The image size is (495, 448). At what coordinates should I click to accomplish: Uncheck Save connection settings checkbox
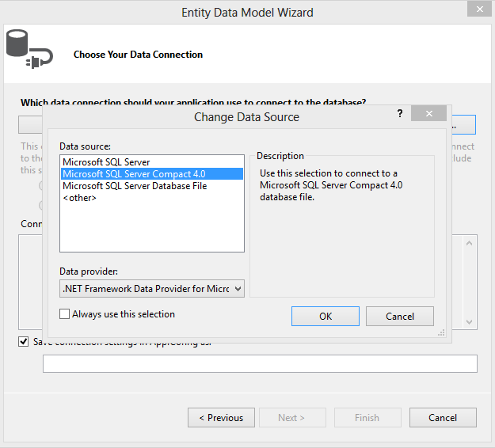(x=25, y=342)
